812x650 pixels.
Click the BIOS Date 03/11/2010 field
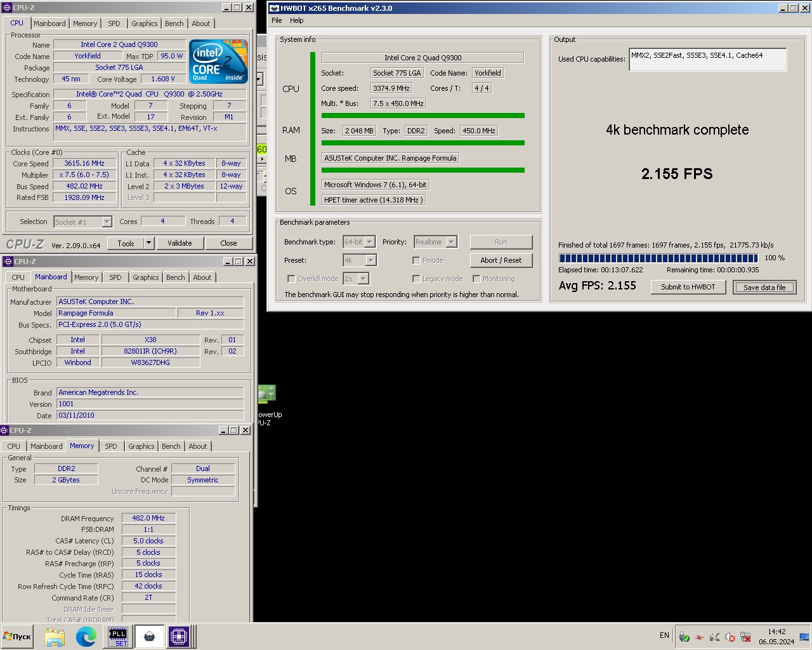click(x=150, y=415)
